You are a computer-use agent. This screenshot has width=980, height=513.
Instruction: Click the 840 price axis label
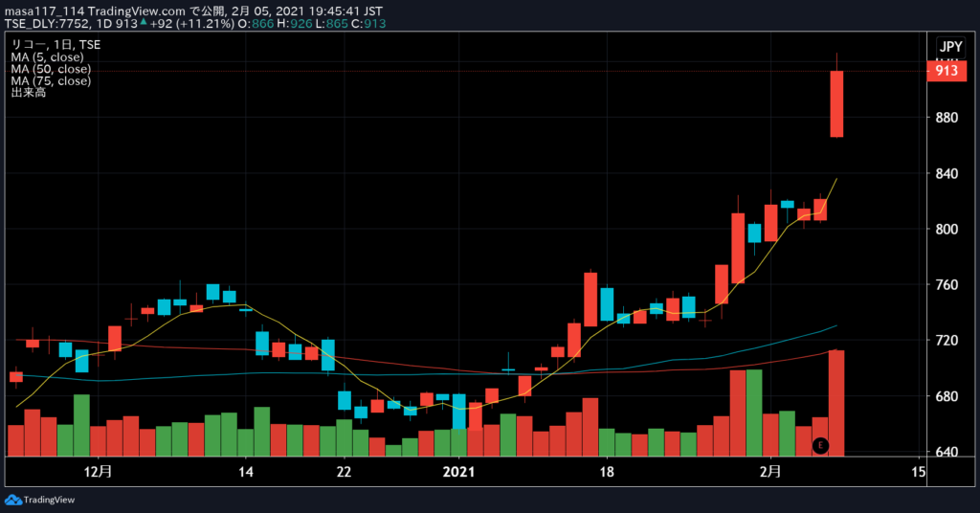pos(947,173)
